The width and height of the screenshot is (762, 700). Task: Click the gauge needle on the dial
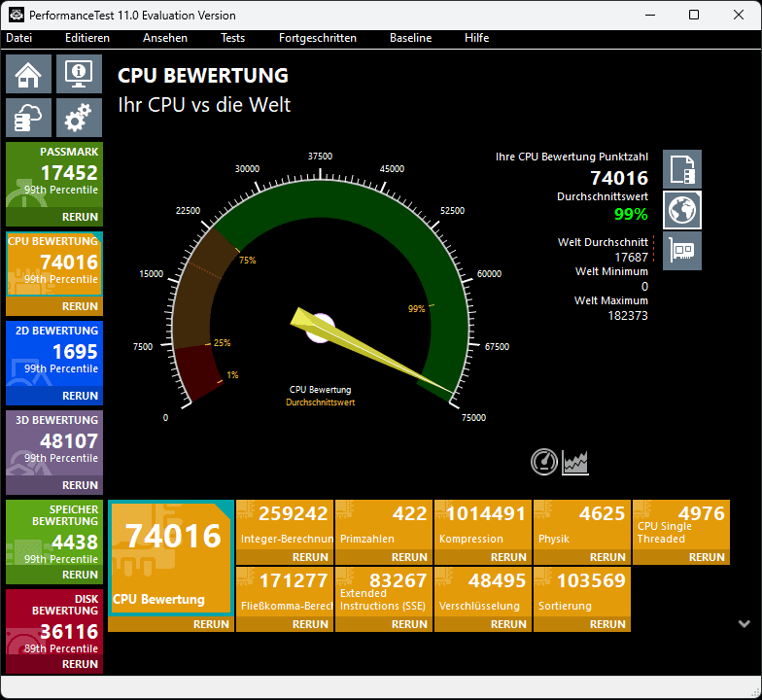click(x=371, y=350)
